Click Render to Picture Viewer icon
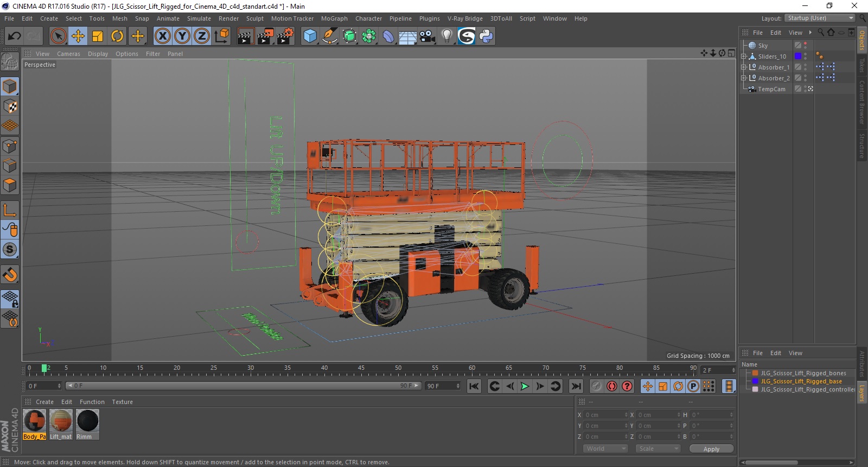The height and width of the screenshot is (467, 868). (265, 36)
